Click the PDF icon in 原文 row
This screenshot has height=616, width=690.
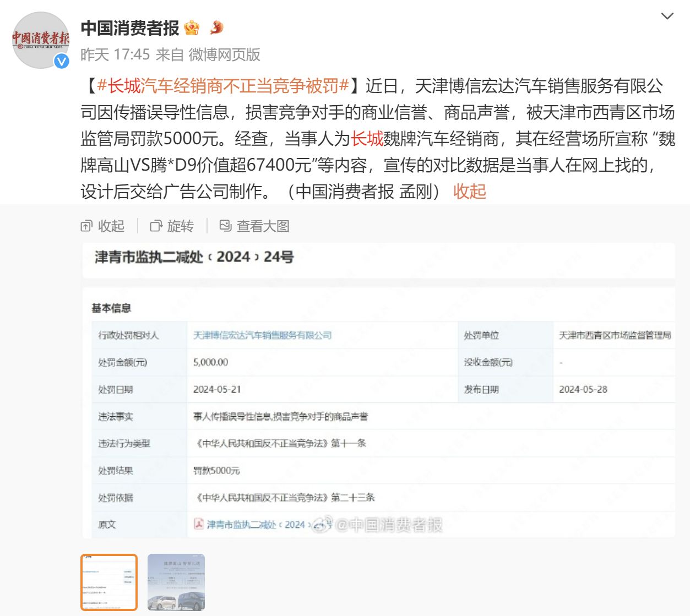pos(199,524)
